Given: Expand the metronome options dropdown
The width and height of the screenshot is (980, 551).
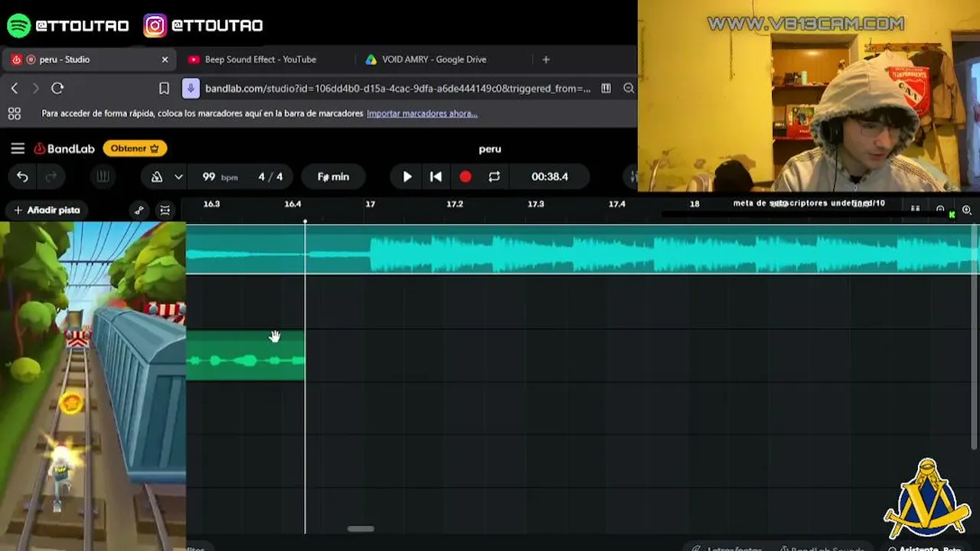Looking at the screenshot, I should coord(178,177).
